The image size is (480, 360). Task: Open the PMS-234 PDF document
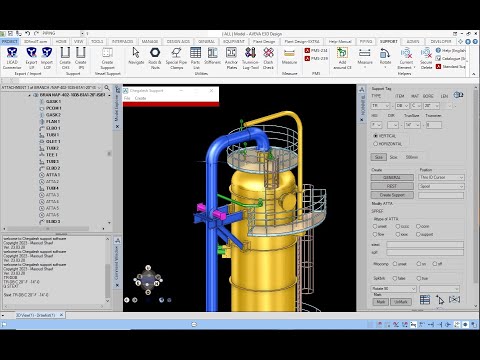[x=316, y=51]
